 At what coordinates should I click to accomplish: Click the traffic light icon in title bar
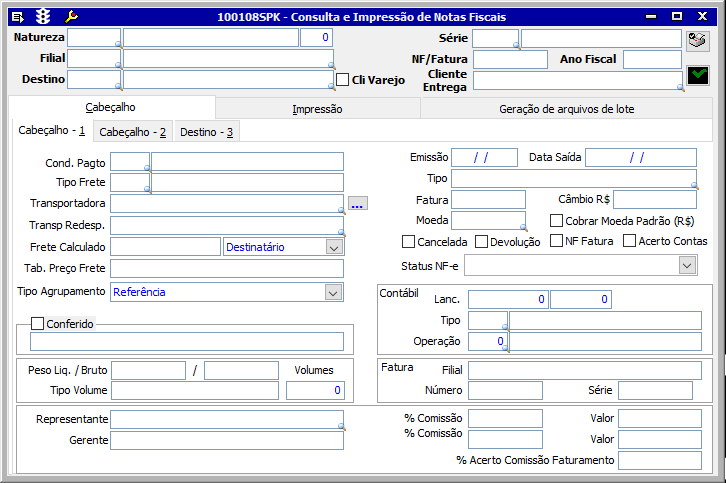(43, 17)
